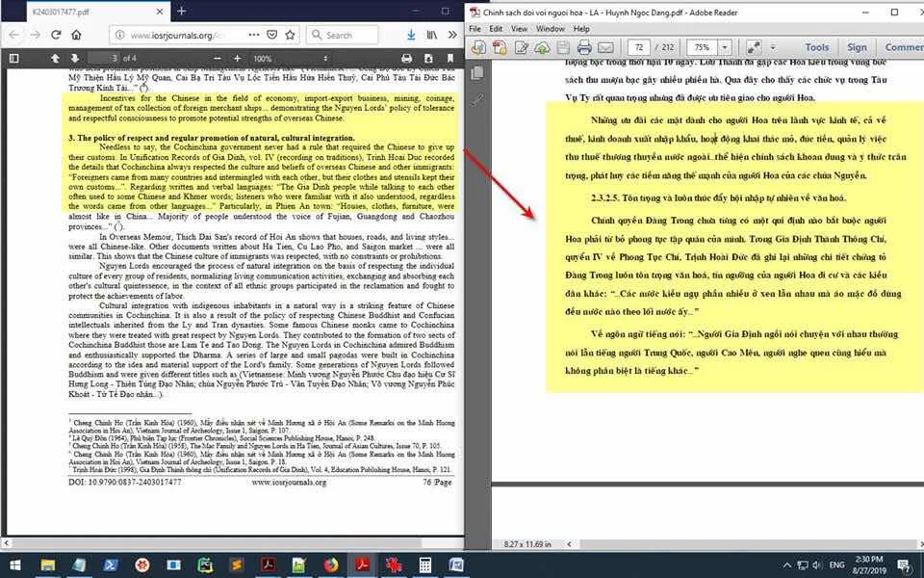This screenshot has width=924, height=578.
Task: Click the back arrow in Firefox
Action: click(14, 35)
